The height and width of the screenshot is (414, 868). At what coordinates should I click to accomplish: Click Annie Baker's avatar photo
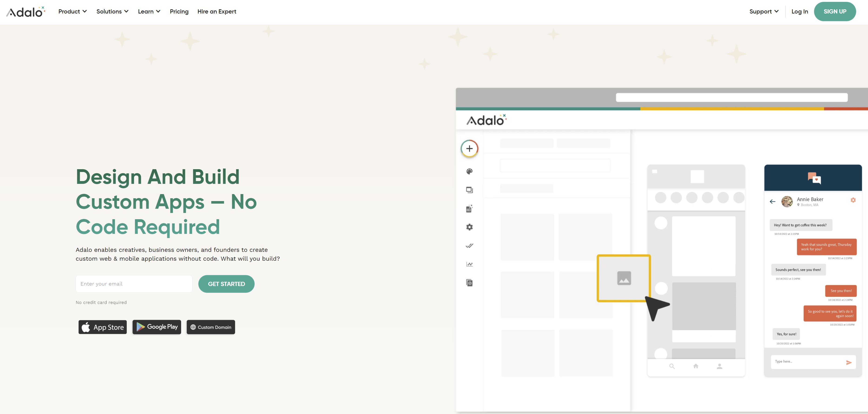[787, 202]
